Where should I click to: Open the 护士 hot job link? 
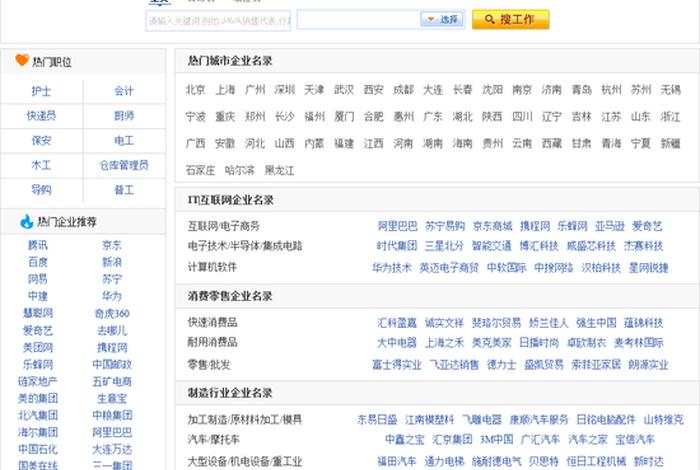click(x=41, y=91)
